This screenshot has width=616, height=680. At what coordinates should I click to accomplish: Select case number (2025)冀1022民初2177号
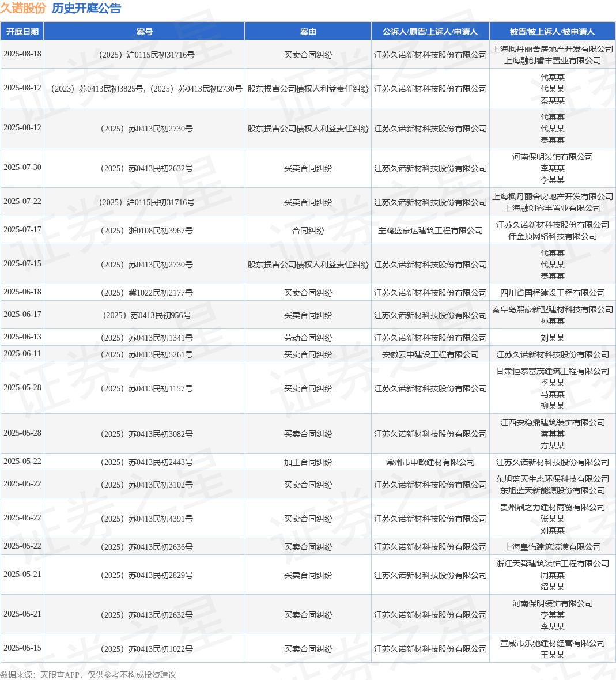point(146,293)
